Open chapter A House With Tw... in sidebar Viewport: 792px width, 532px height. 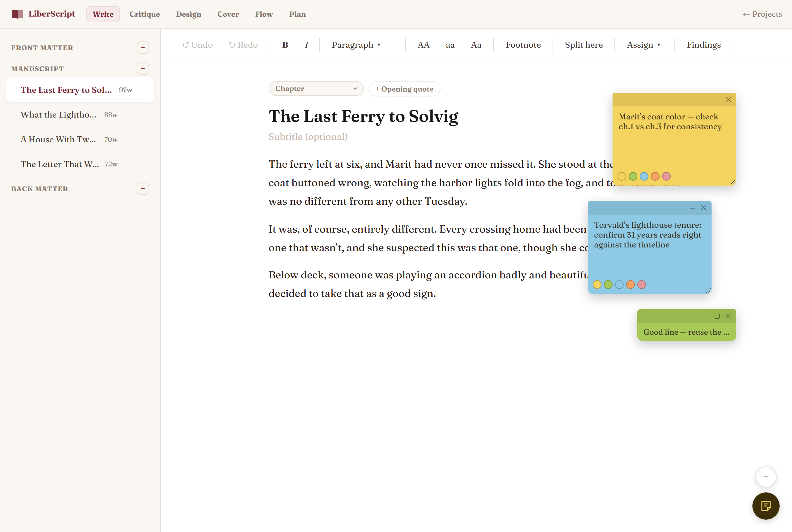click(80, 139)
